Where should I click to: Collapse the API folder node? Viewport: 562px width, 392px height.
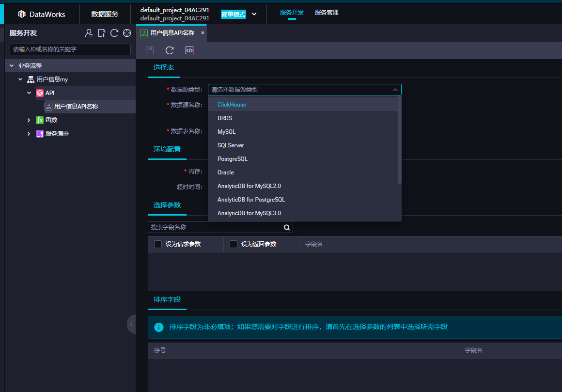30,93
